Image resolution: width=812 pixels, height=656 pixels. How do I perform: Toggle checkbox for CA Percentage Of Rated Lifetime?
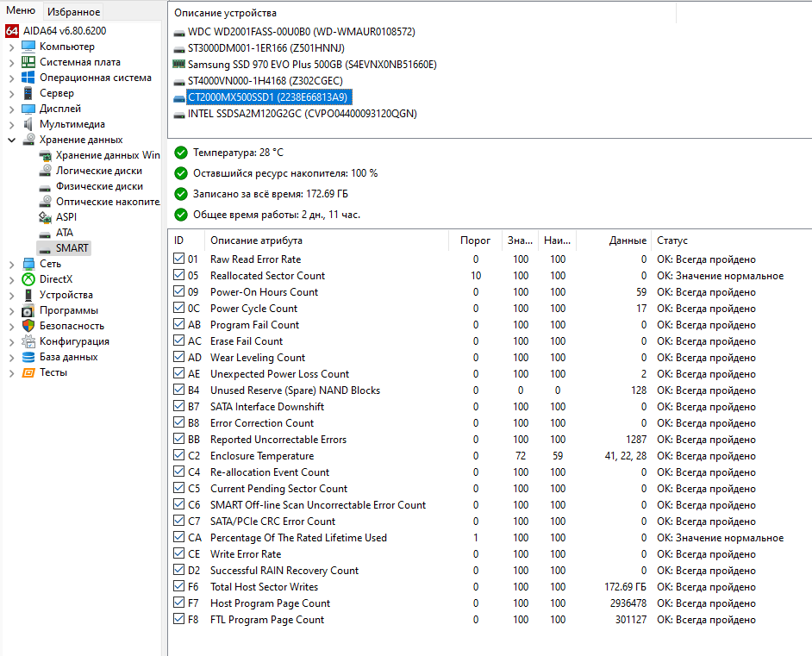[x=178, y=537]
